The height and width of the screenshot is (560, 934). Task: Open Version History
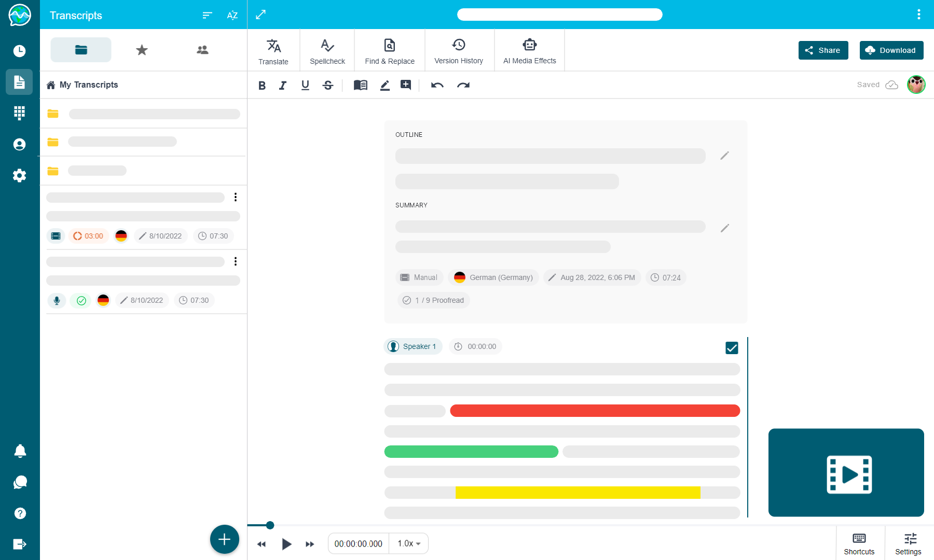tap(459, 51)
